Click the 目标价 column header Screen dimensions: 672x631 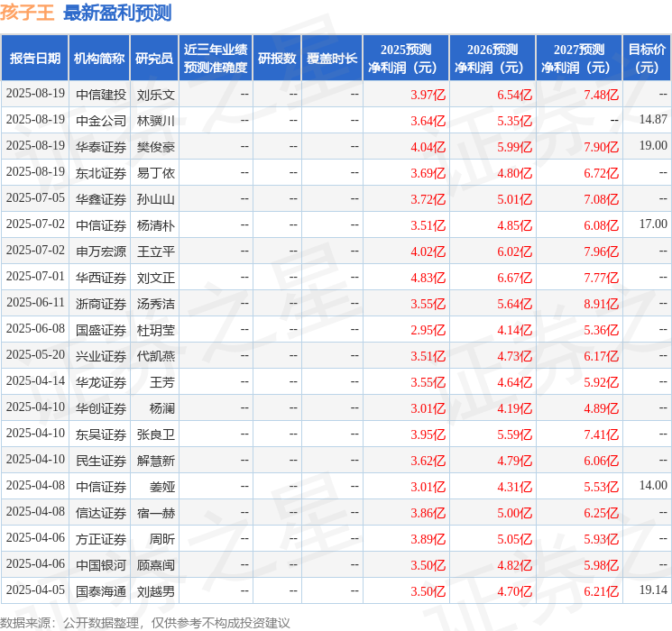tap(647, 59)
